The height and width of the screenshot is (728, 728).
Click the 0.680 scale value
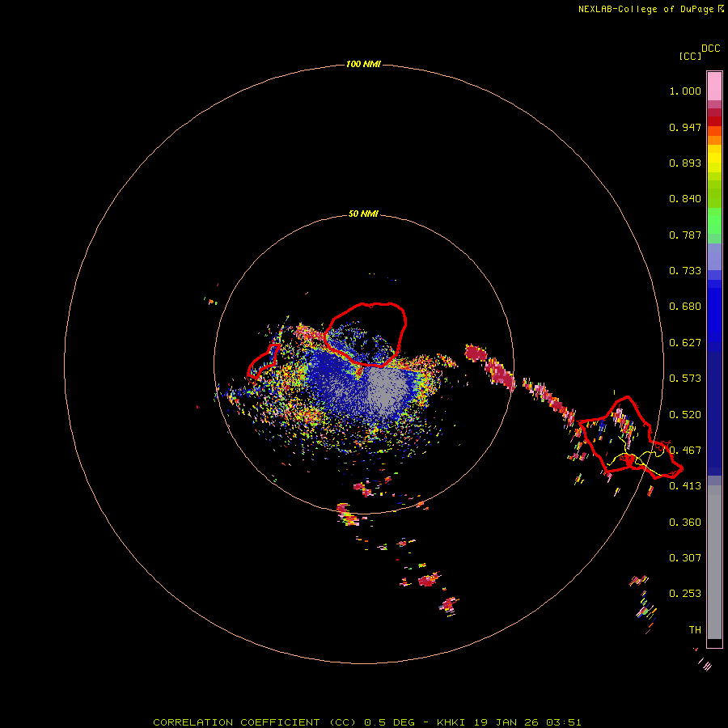tap(685, 307)
